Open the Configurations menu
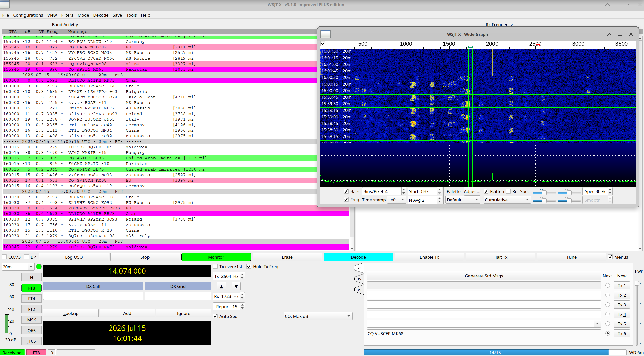The width and height of the screenshot is (644, 356). (28, 15)
